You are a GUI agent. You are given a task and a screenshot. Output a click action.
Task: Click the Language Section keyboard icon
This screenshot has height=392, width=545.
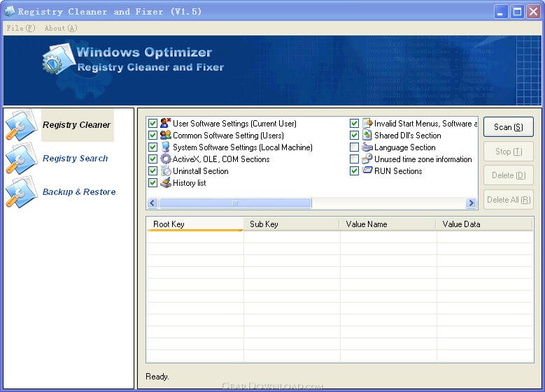click(367, 147)
